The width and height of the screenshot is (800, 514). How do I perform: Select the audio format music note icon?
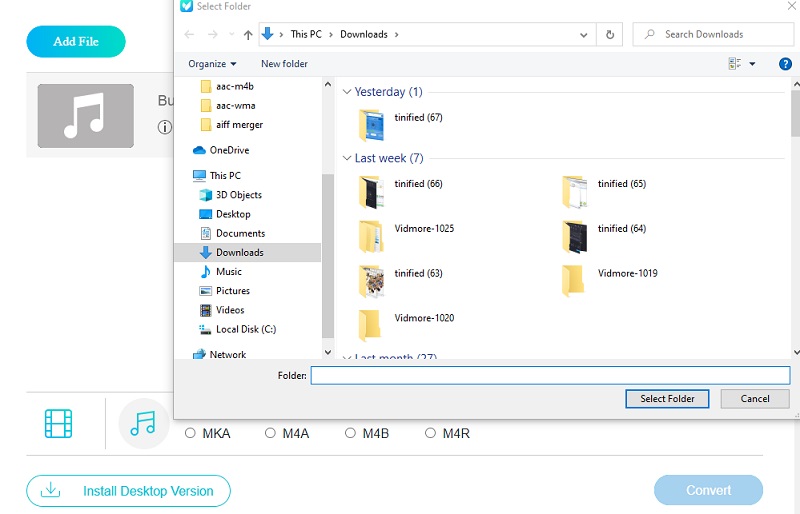pyautogui.click(x=144, y=424)
